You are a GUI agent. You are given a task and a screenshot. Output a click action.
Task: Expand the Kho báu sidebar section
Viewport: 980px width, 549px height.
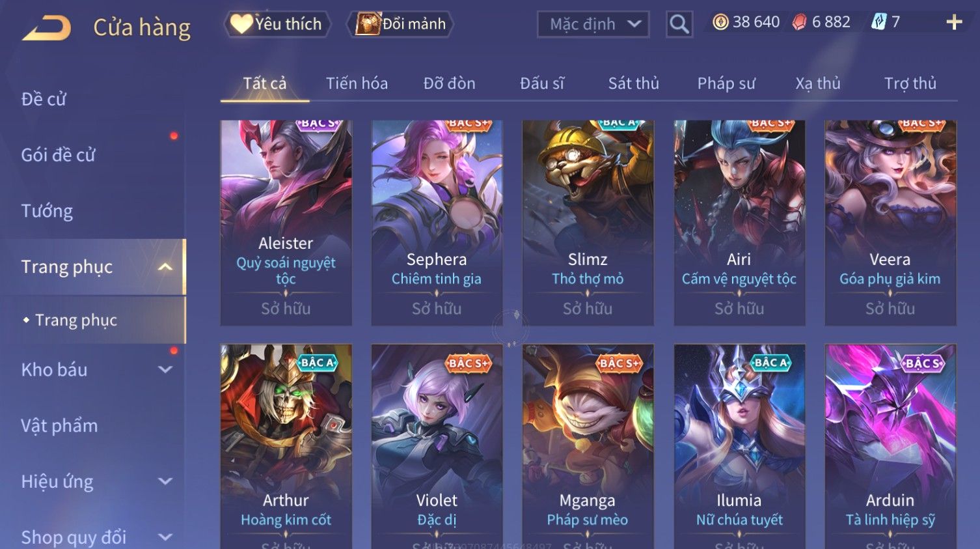click(165, 369)
